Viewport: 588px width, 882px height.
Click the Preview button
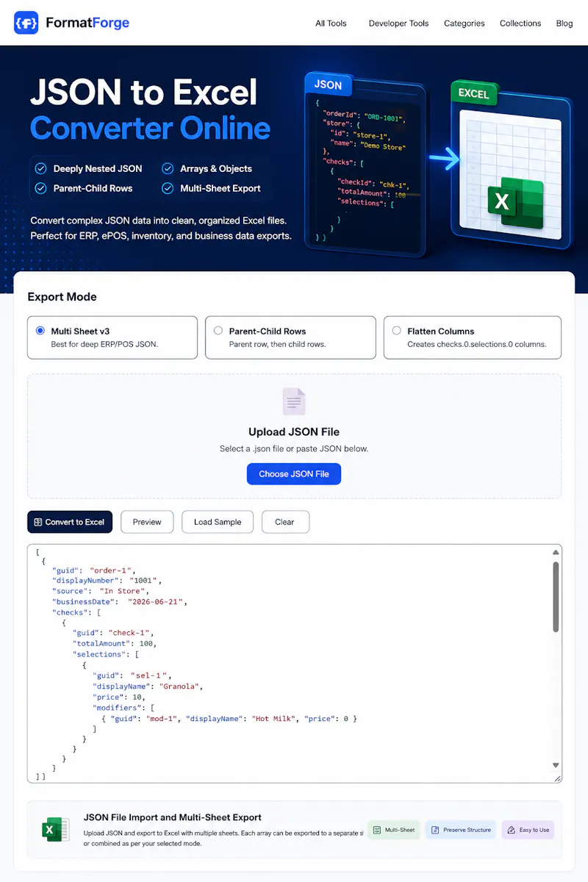(147, 522)
